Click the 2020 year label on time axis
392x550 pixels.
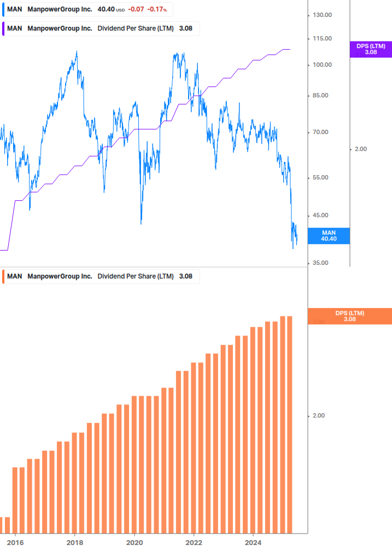134,543
